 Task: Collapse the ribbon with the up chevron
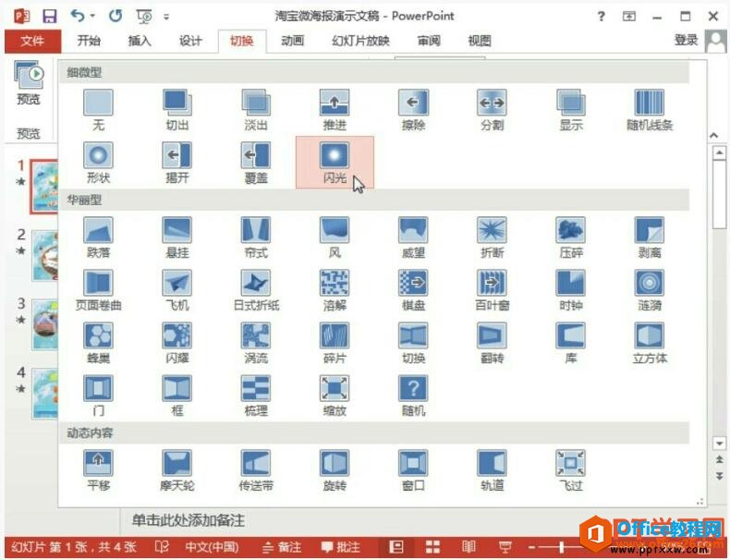pyautogui.click(x=713, y=136)
